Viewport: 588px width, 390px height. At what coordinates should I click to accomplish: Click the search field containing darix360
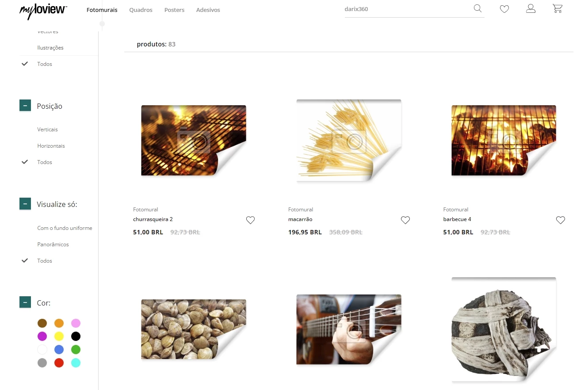407,9
